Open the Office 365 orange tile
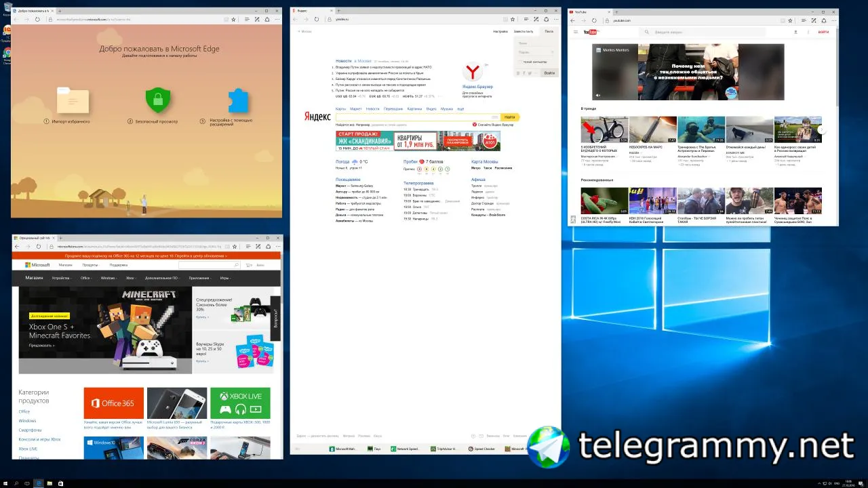Screen dimensions: 868x488 [x=113, y=403]
